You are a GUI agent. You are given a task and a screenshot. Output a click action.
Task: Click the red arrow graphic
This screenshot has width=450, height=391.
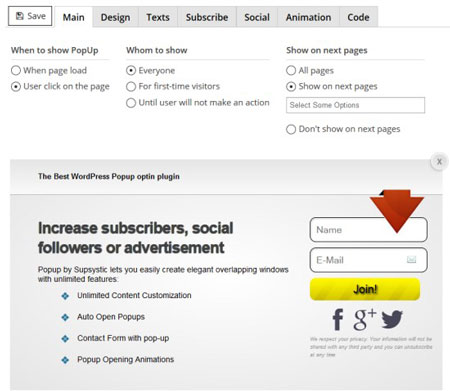click(x=397, y=211)
